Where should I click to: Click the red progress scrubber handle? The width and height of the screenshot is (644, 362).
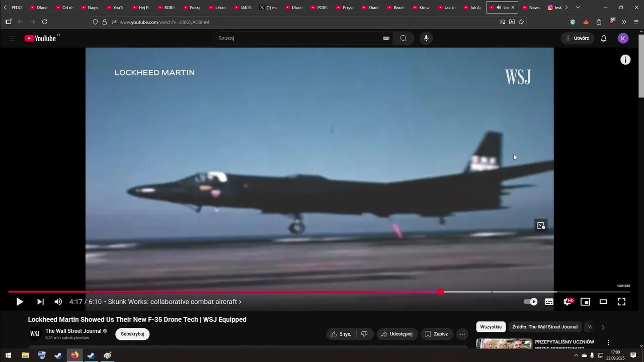click(441, 292)
